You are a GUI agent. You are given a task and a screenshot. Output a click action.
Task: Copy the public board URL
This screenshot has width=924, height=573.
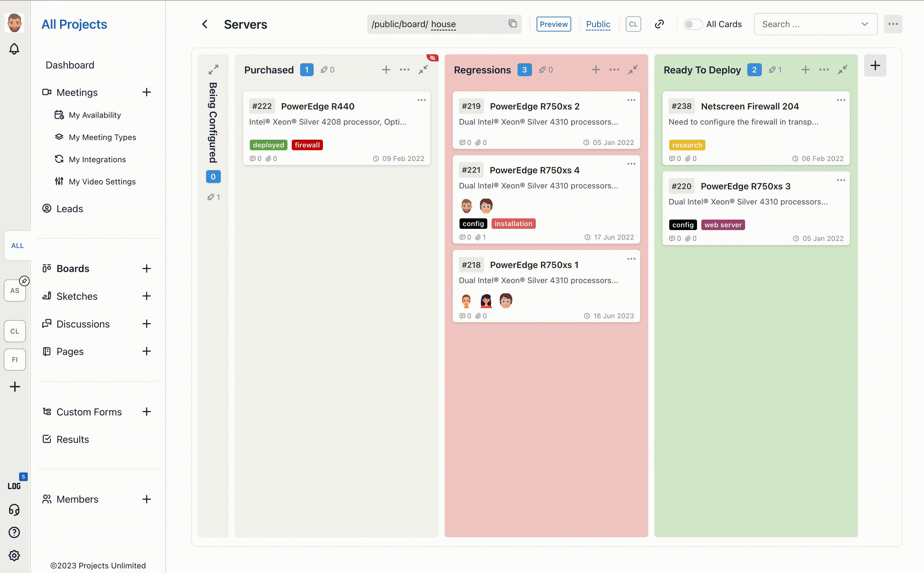tap(512, 24)
